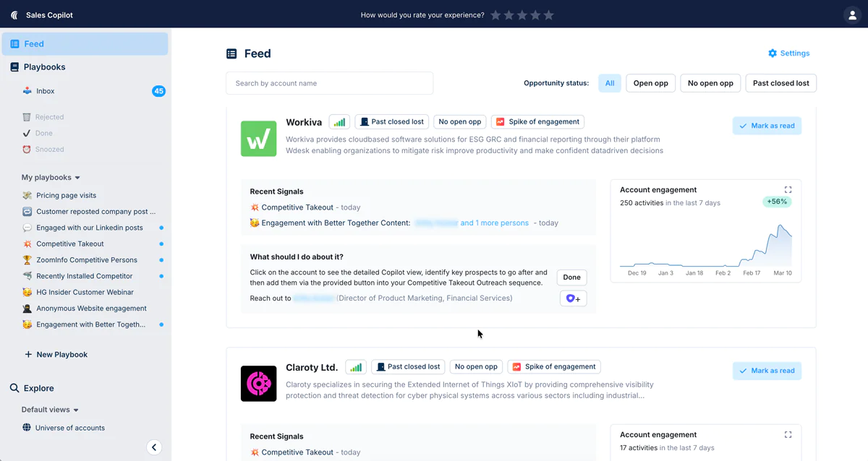
Task: Add prospect with the shield plus button
Action: pyautogui.click(x=573, y=298)
